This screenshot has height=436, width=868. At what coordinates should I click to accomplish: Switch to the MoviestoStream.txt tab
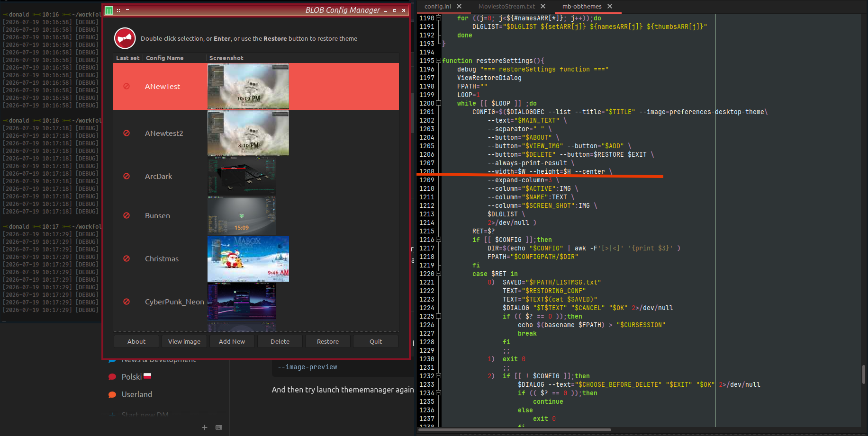506,6
